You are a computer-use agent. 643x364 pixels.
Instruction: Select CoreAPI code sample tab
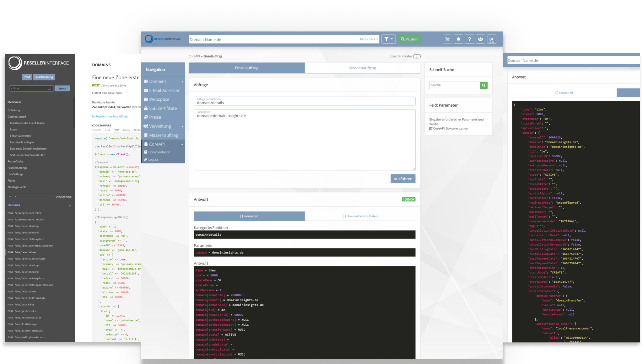point(97,130)
